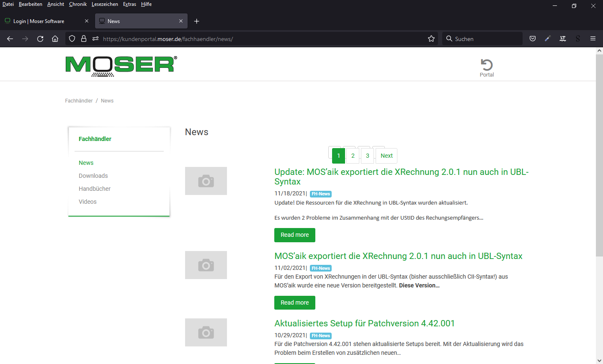Open the Firefox application menu
Viewport: 603px width, 364px height.
point(593,39)
